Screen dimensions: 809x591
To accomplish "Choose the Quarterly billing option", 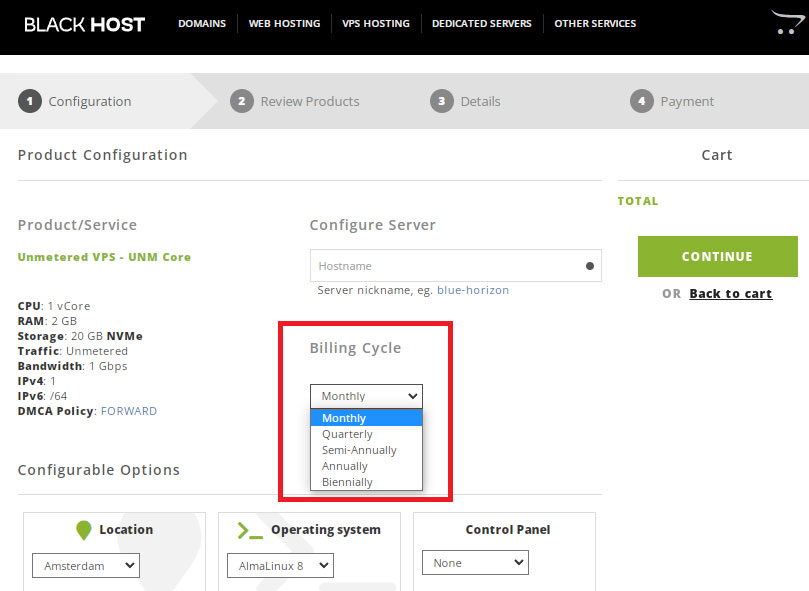I will coord(366,434).
